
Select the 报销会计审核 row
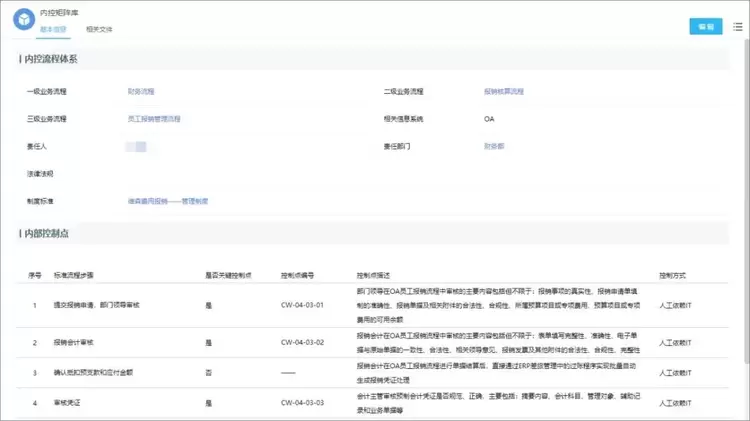coord(73,342)
